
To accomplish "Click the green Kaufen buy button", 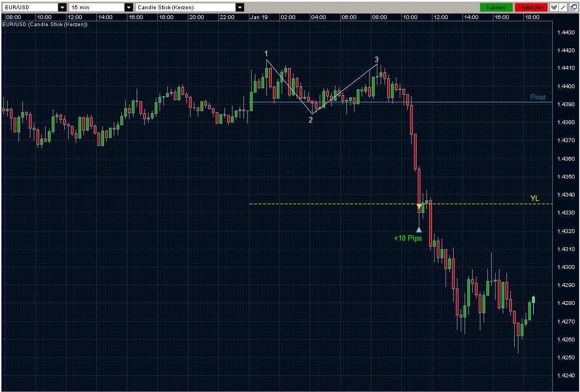I will [496, 8].
